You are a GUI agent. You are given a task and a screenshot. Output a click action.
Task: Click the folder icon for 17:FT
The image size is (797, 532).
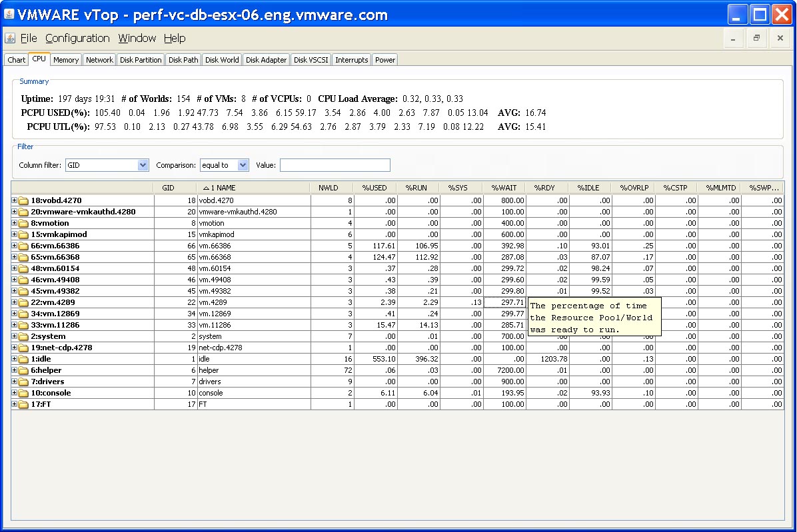pos(23,405)
